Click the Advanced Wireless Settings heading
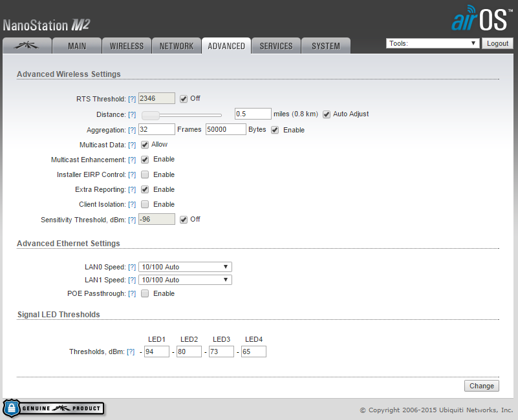 pyautogui.click(x=69, y=74)
